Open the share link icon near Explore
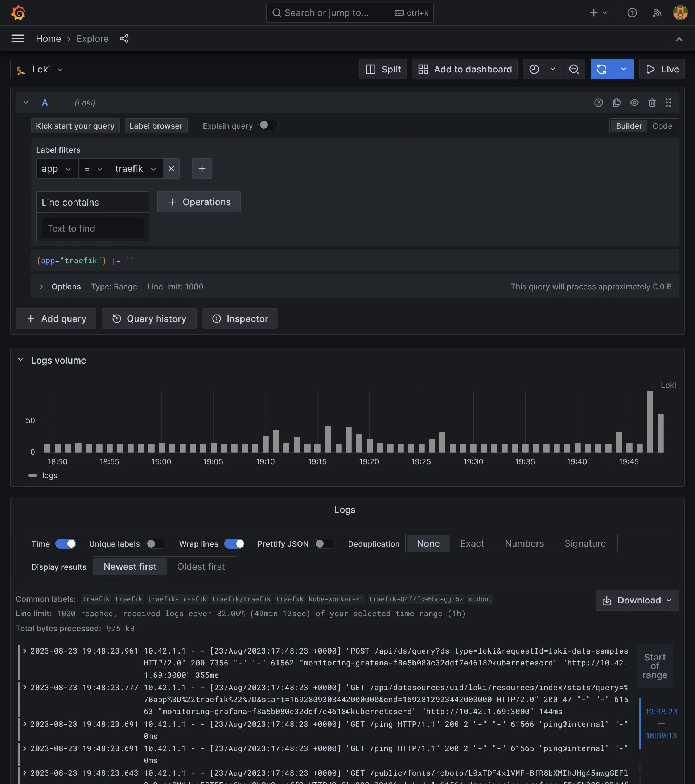The image size is (695, 784). pyautogui.click(x=124, y=39)
